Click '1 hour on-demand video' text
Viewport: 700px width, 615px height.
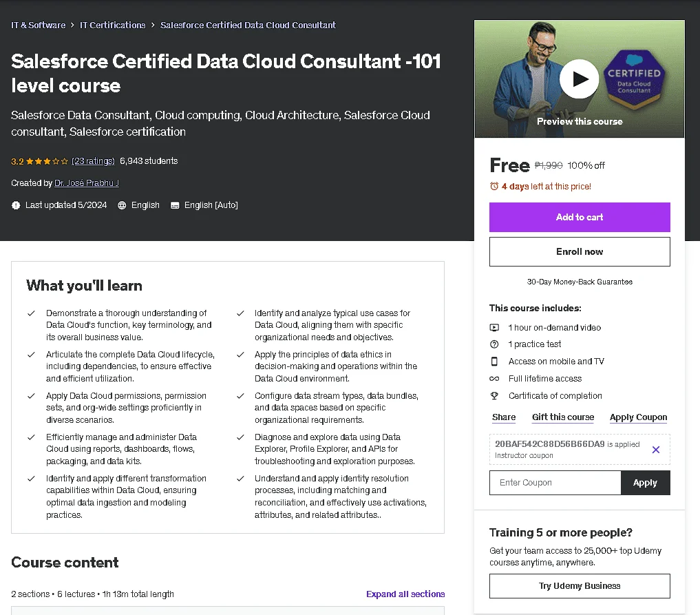point(555,327)
